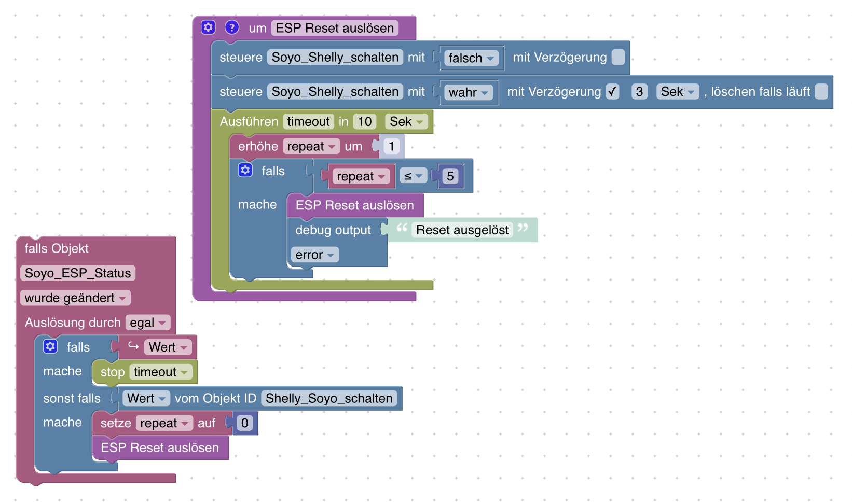Edit function name 'ESP Reset auslösen' field
Viewport: 852px width, 504px height.
pyautogui.click(x=335, y=28)
